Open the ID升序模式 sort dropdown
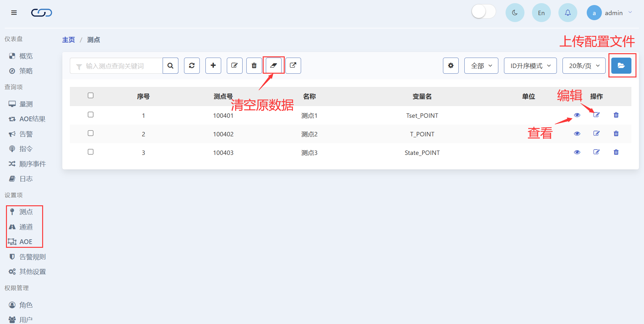 click(x=530, y=65)
